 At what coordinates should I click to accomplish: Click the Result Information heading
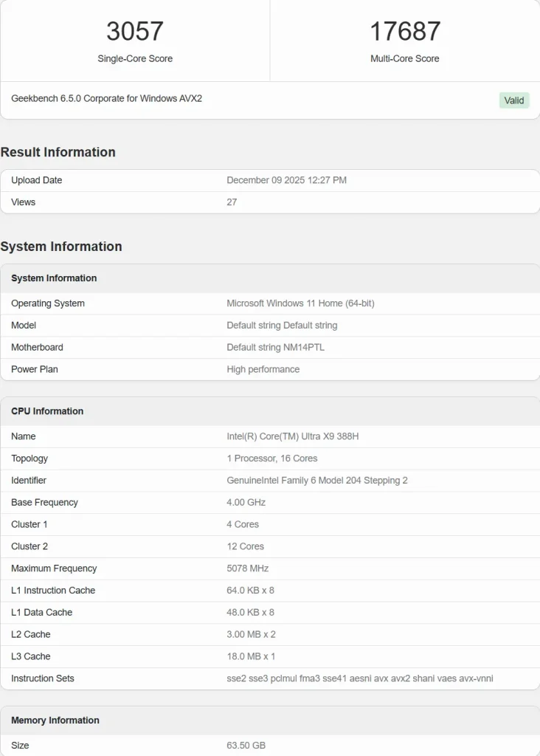click(58, 152)
